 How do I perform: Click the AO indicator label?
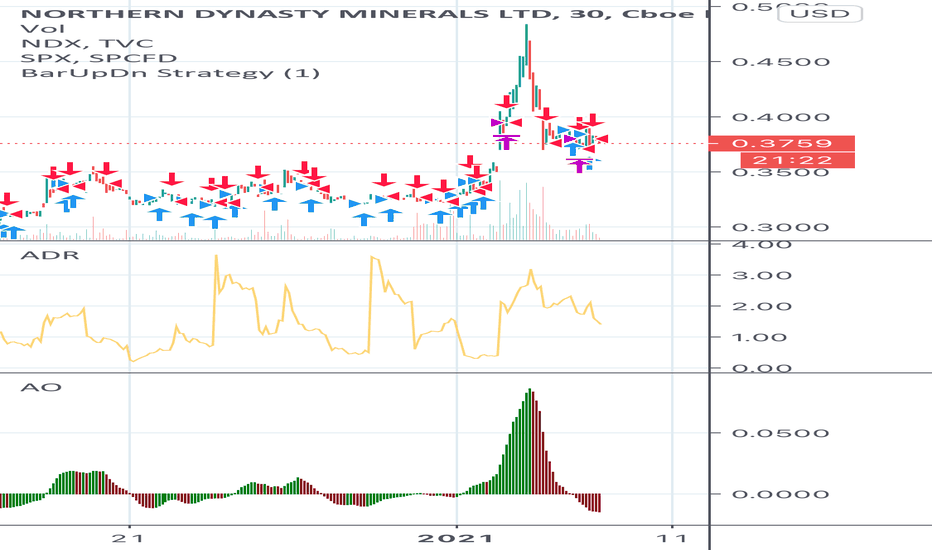point(41,388)
